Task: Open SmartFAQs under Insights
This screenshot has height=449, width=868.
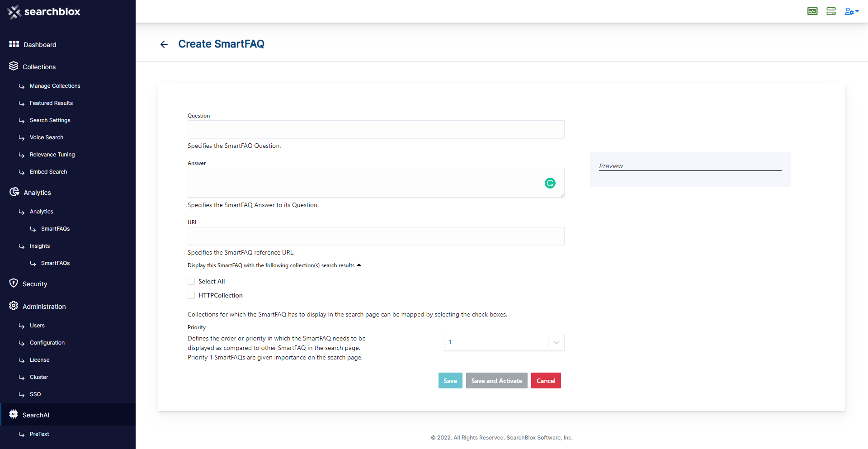Action: (x=56, y=263)
